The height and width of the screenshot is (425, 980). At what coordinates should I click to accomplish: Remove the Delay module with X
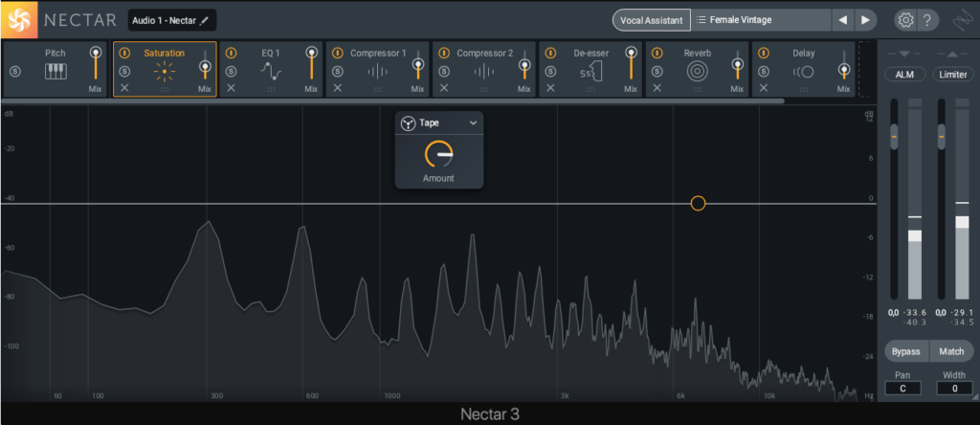(763, 88)
